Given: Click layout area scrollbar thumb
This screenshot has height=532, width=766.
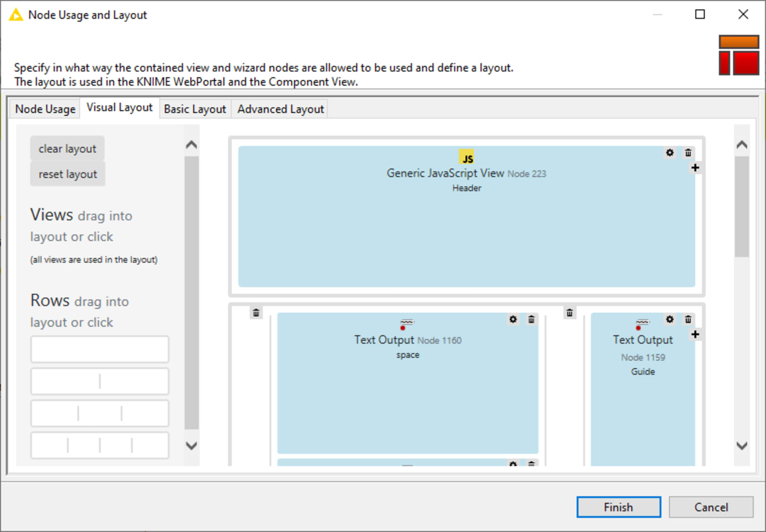Looking at the screenshot, I should 742,207.
